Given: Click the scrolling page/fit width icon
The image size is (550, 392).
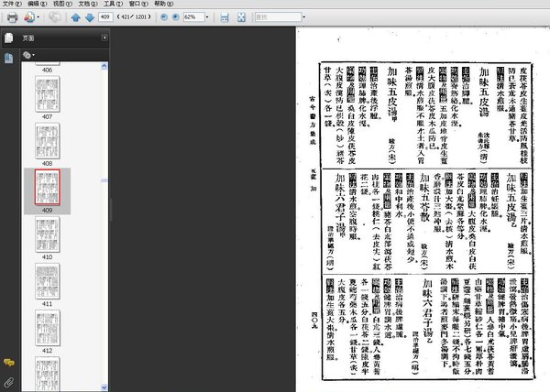Looking at the screenshot, I should (x=225, y=17).
